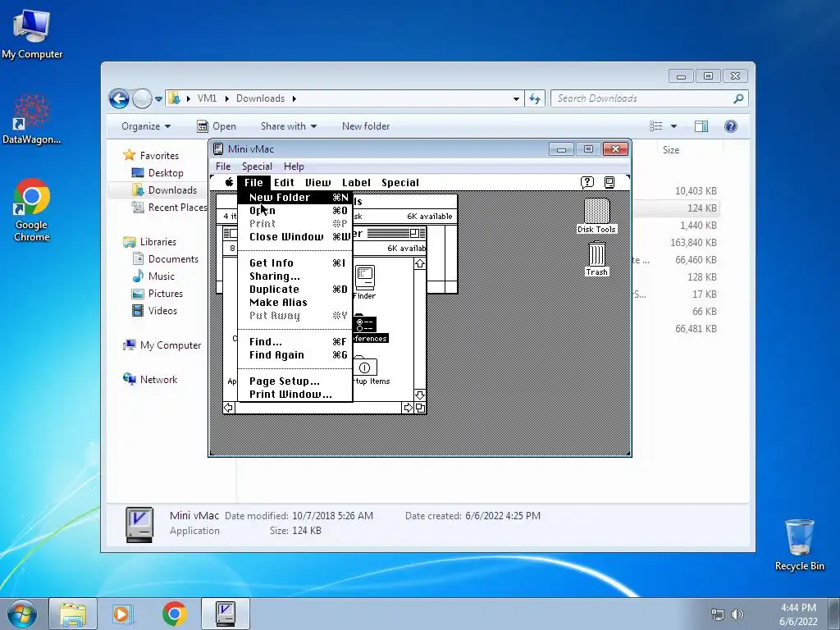Viewport: 840px width, 630px height.
Task: Click the search magnifier icon in Explorer
Action: click(738, 98)
